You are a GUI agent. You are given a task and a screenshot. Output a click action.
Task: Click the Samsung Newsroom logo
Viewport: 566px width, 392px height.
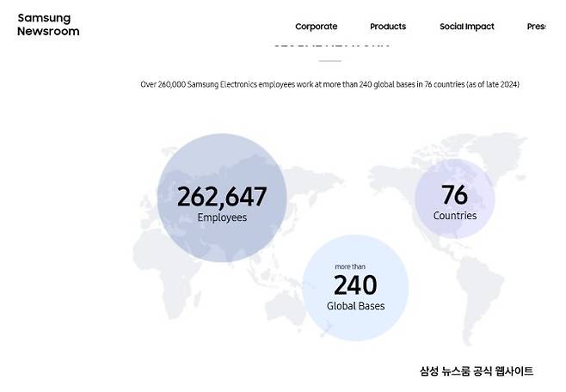[x=48, y=25]
